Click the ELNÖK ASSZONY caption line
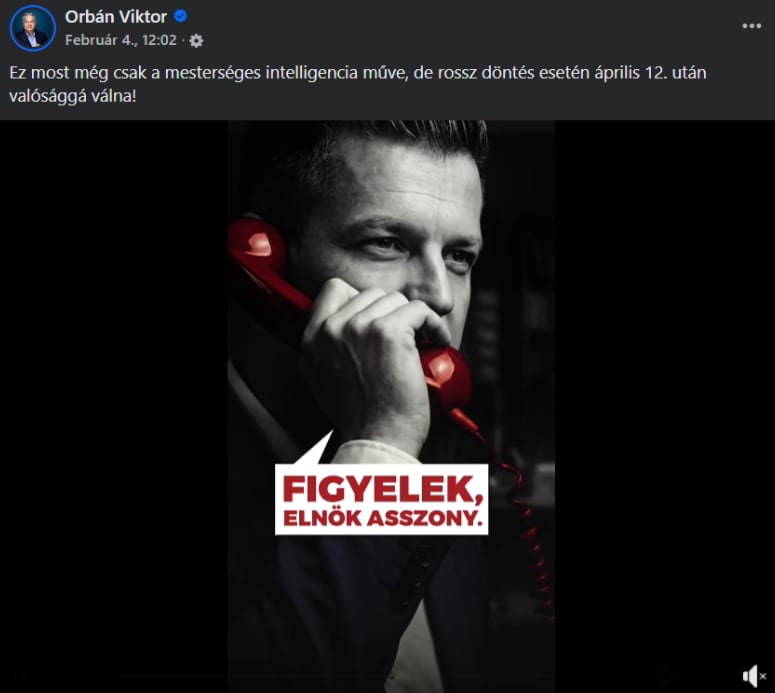Screen dimensions: 775x693 click(382, 518)
